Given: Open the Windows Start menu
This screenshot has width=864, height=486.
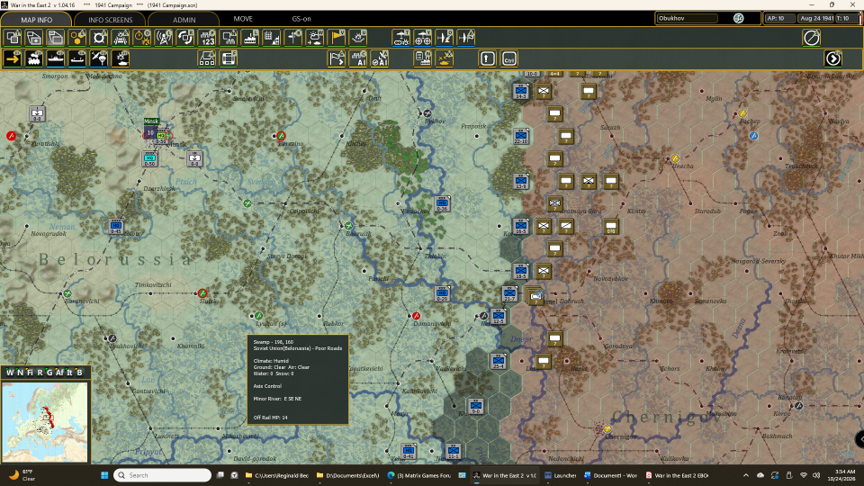Looking at the screenshot, I should pyautogui.click(x=104, y=475).
